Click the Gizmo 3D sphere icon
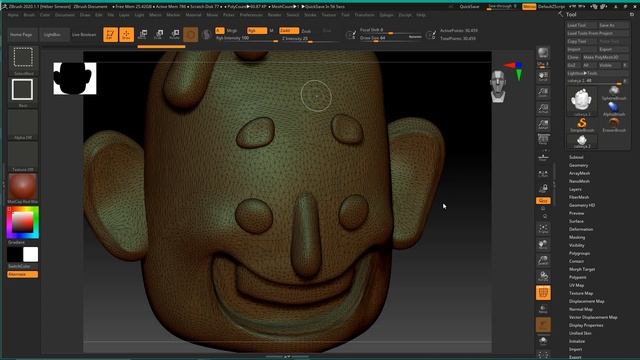This screenshot has height=360, width=640. [x=190, y=35]
